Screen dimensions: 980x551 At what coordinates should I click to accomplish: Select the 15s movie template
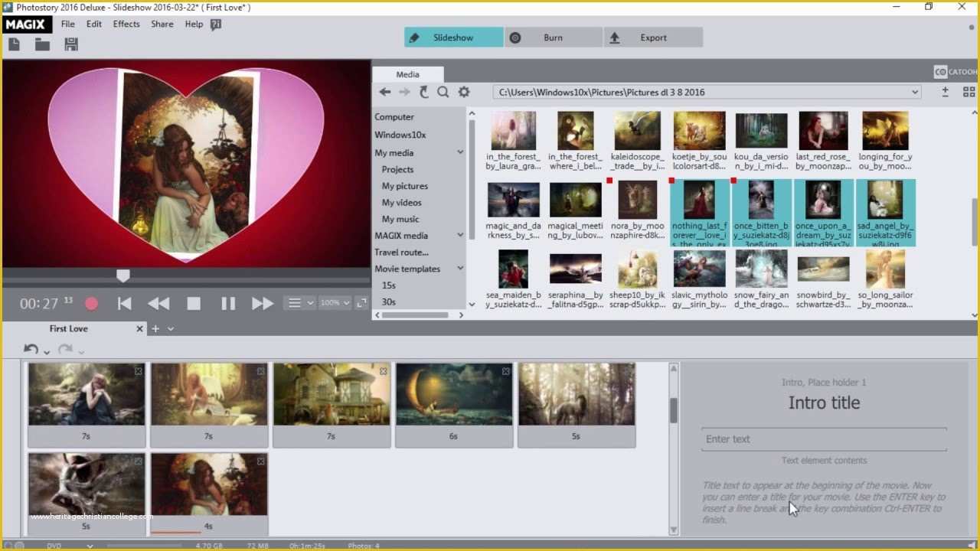click(389, 285)
